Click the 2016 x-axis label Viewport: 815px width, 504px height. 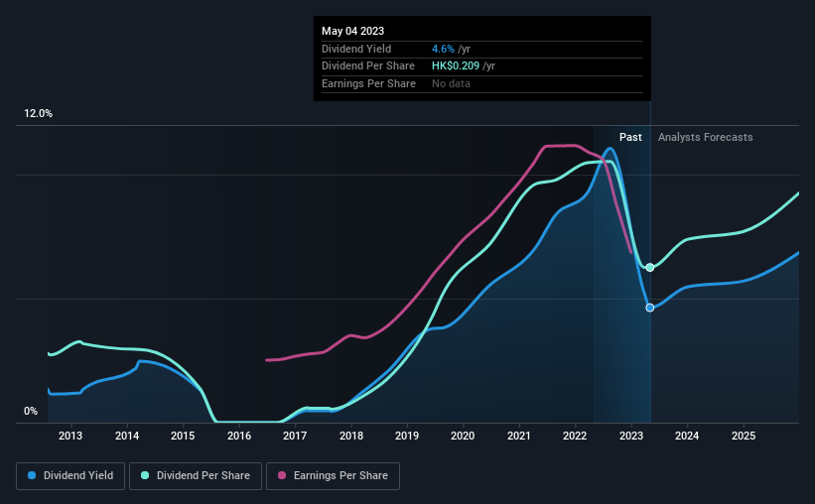coord(239,436)
